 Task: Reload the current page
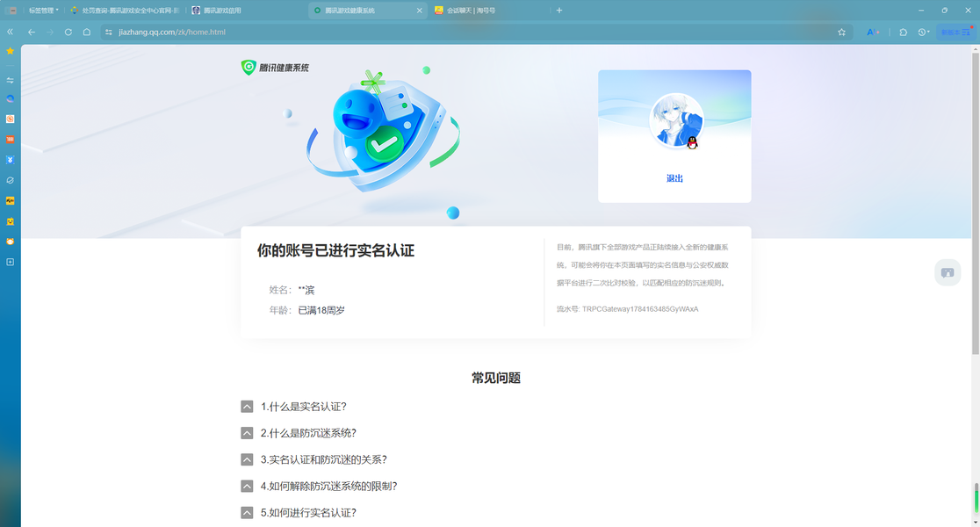[x=68, y=32]
